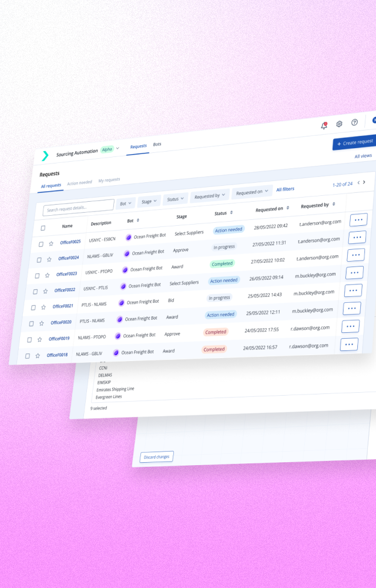Open more actions for OfficeF0019 row

(x=350, y=326)
